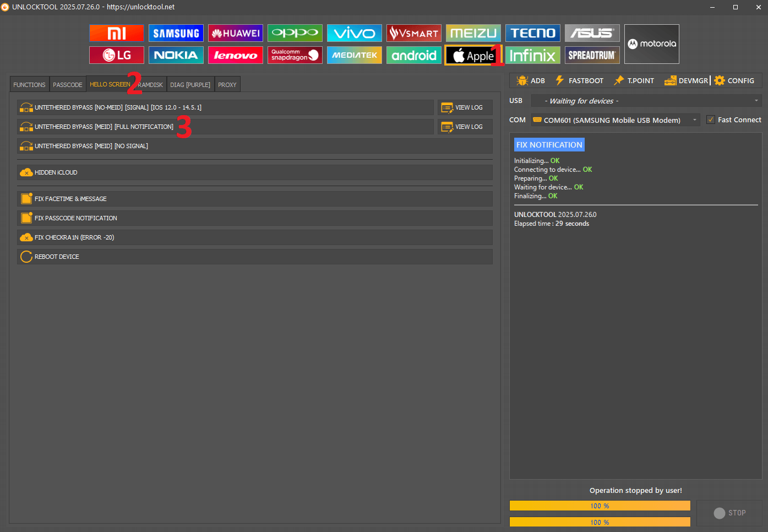Click the STOP button
This screenshot has height=532, width=768.
pyautogui.click(x=729, y=513)
